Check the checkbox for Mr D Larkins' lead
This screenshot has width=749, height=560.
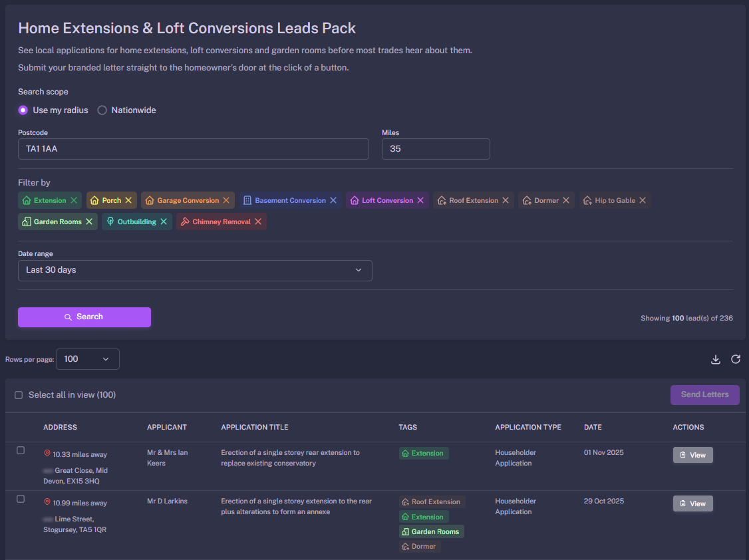click(20, 499)
